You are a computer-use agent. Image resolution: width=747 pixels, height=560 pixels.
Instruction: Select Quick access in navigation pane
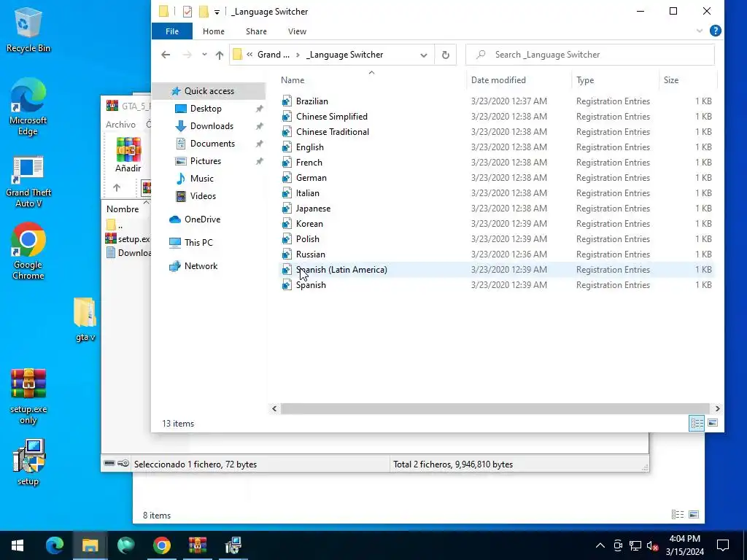tap(209, 91)
